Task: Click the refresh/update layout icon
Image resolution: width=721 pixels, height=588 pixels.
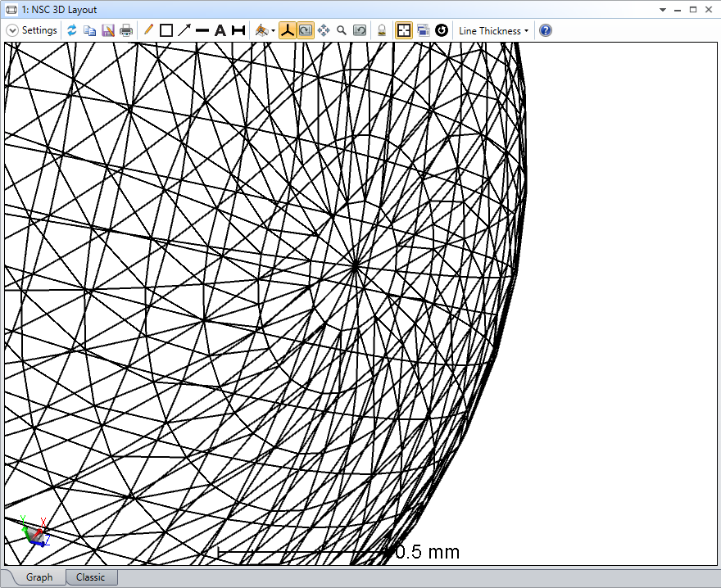Action: pos(72,30)
